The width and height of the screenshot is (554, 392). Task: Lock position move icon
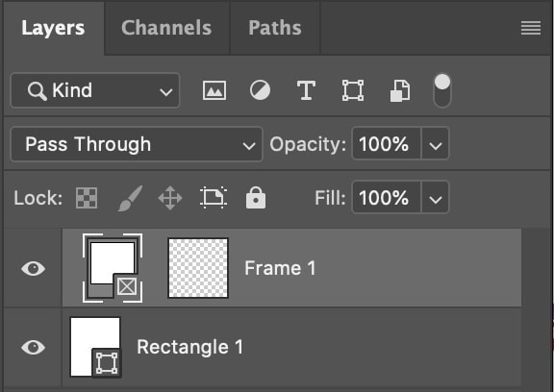[170, 198]
